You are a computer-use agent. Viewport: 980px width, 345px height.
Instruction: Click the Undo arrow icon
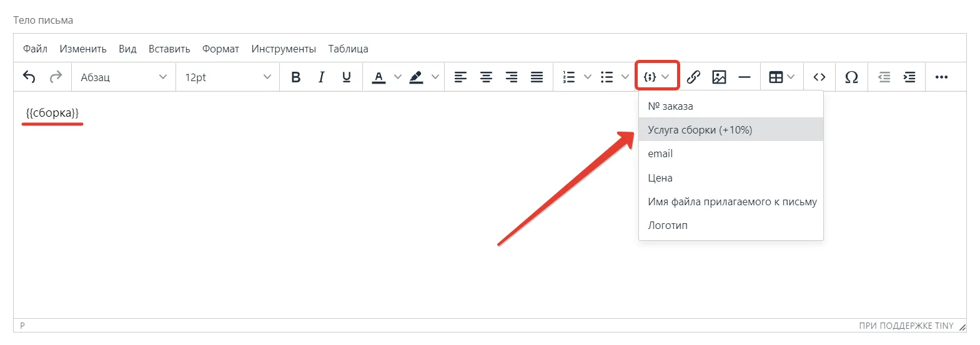coord(29,77)
